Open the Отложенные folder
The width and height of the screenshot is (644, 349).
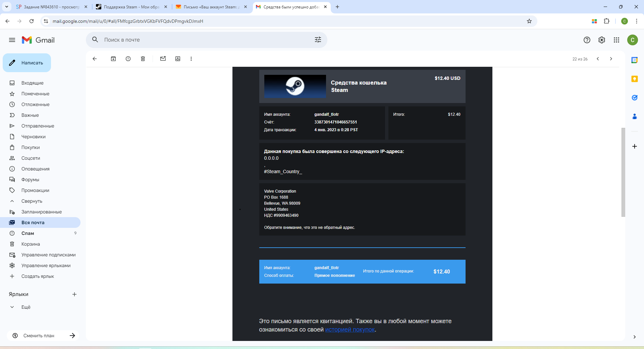coord(40,104)
